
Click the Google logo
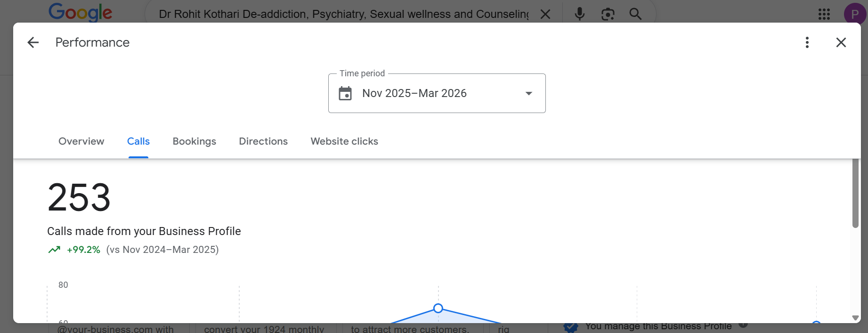[x=81, y=13]
